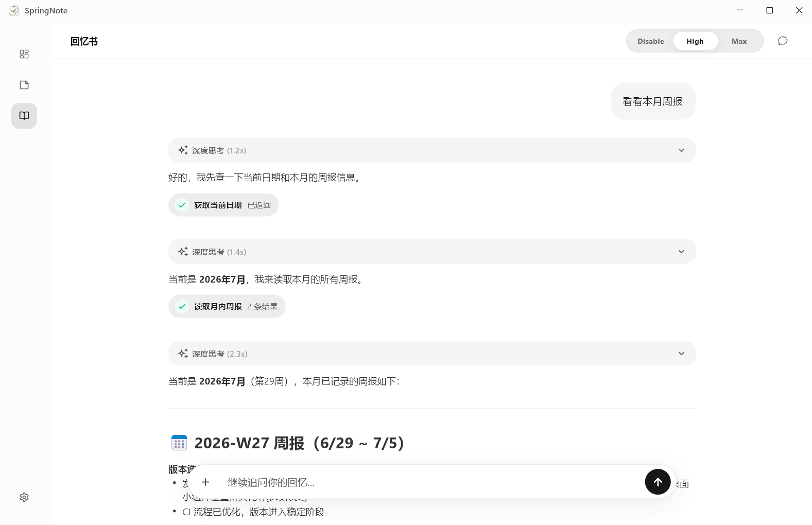Click the bullet CI 流程已优化，版本进入稳定阶段
812x525 pixels.
[x=253, y=512]
